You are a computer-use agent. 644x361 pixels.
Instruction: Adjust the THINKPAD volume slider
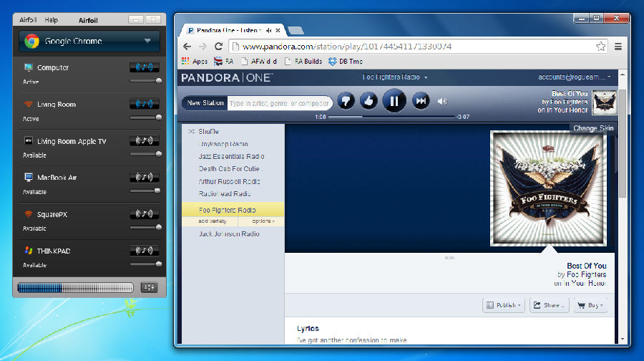[146, 264]
